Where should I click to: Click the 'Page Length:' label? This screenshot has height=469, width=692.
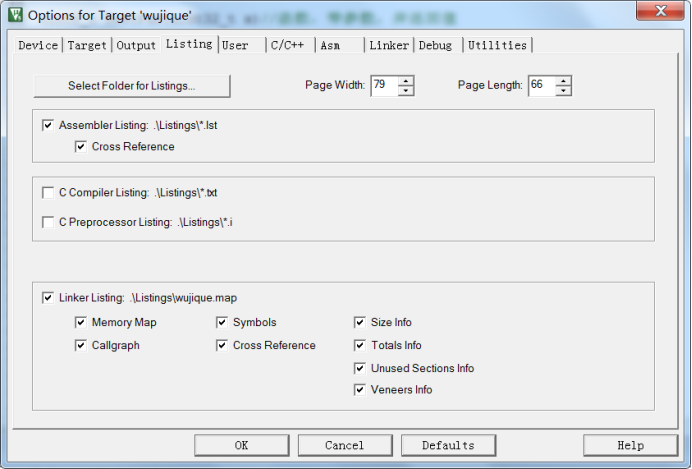490,85
